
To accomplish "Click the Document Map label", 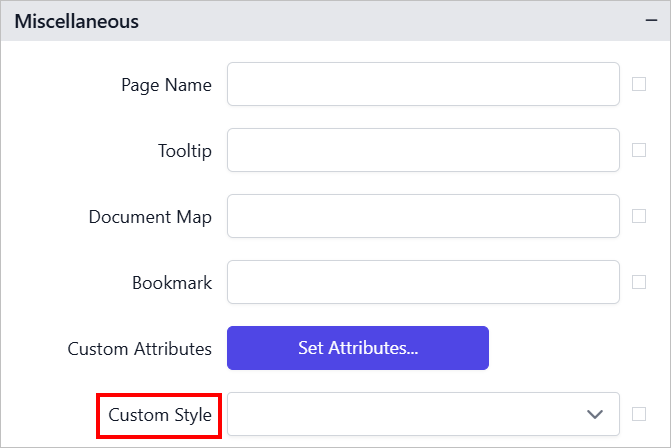I will tap(150, 217).
